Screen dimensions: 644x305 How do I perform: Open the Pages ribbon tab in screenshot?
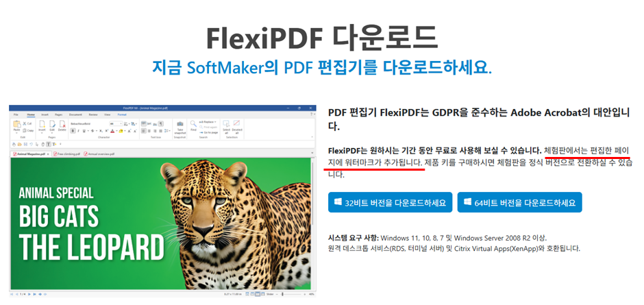tap(59, 114)
